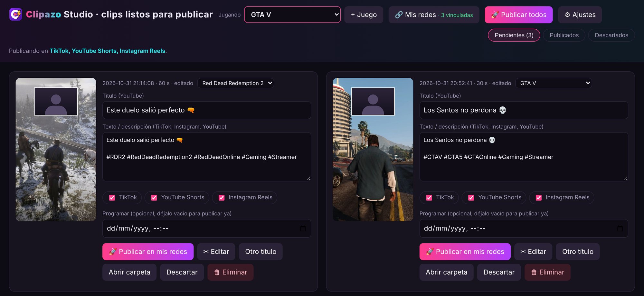Abrir carpeta for the Red Dead clip
Image resolution: width=644 pixels, height=296 pixels.
(x=129, y=272)
